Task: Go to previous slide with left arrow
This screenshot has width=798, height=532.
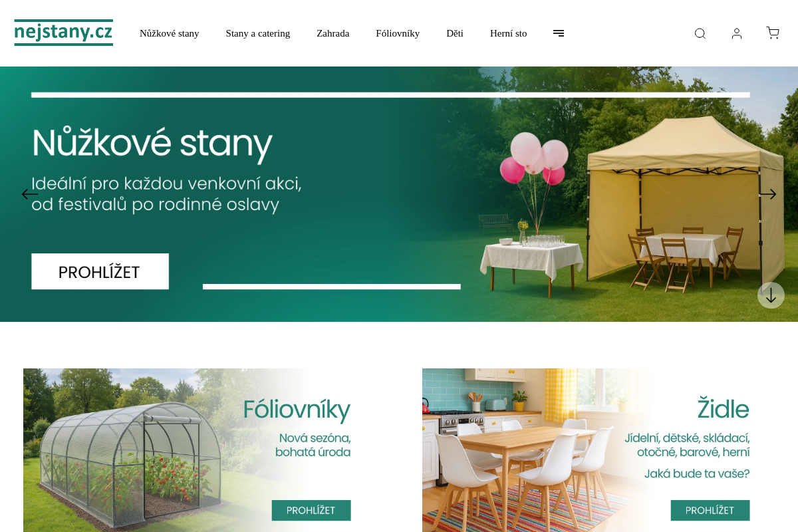Action: pyautogui.click(x=30, y=194)
